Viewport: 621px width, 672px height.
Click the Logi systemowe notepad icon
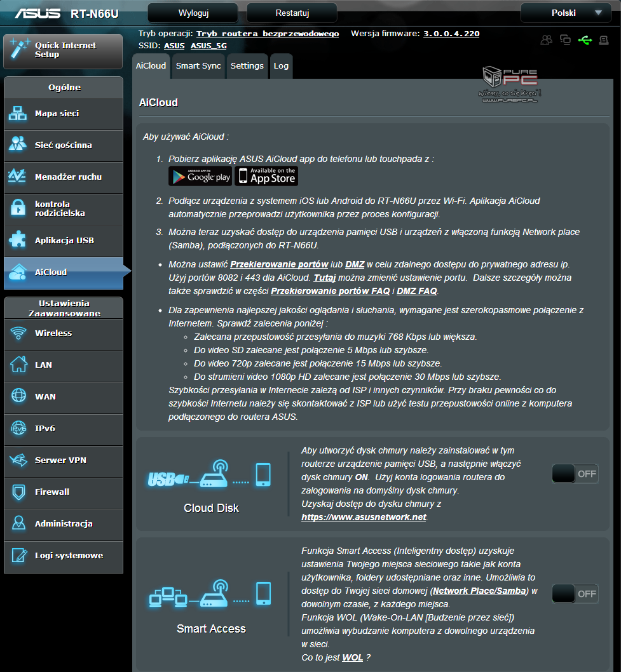pos(19,555)
